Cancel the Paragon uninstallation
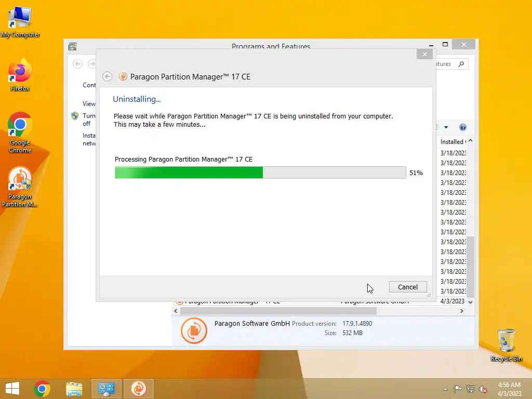Image resolution: width=532 pixels, height=399 pixels. click(407, 287)
